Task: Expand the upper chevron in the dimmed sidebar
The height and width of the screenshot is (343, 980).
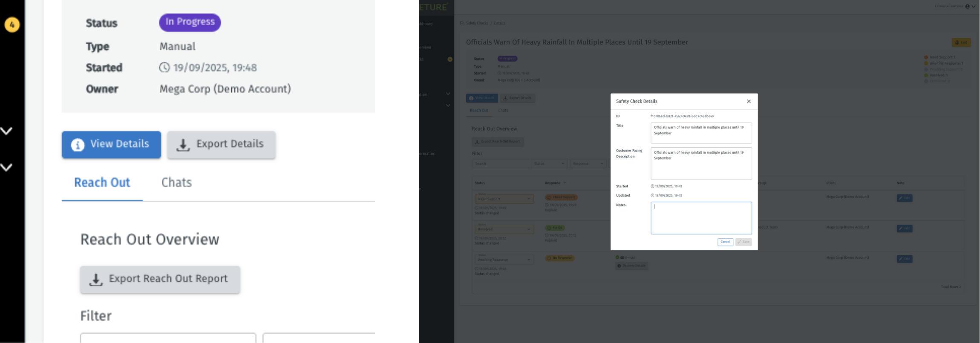Action: tap(448, 94)
